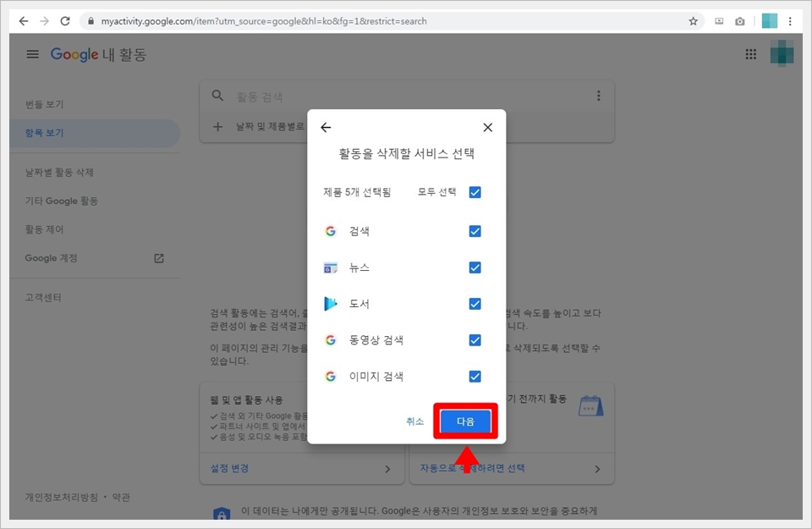
Task: Click the 웹 및 앱 활동 사용 heading
Action: click(x=246, y=400)
